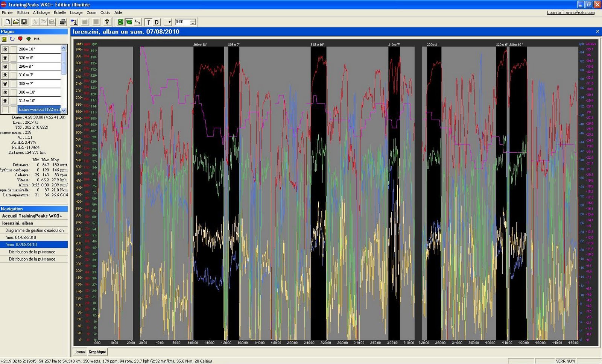The height and width of the screenshot is (364, 602).
Task: Click the blue refresh arrow icon in Plages
Action: pyautogui.click(x=12, y=39)
